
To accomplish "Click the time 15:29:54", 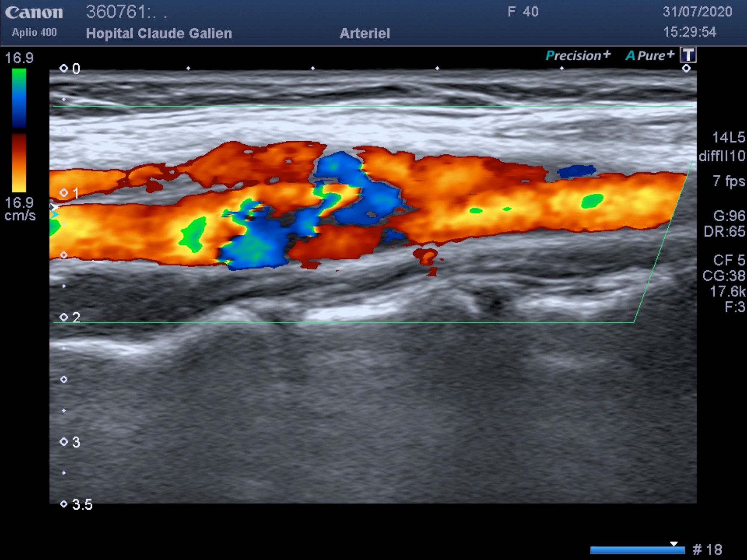I will 690,32.
